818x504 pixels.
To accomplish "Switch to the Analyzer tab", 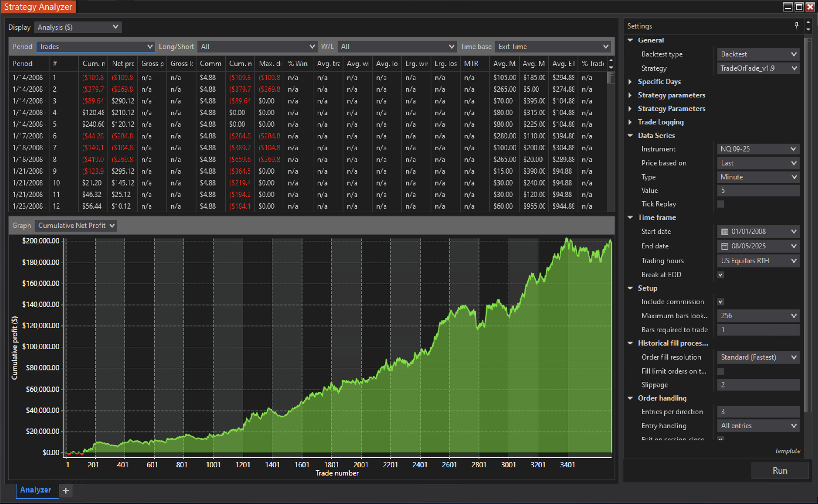I will click(x=35, y=490).
